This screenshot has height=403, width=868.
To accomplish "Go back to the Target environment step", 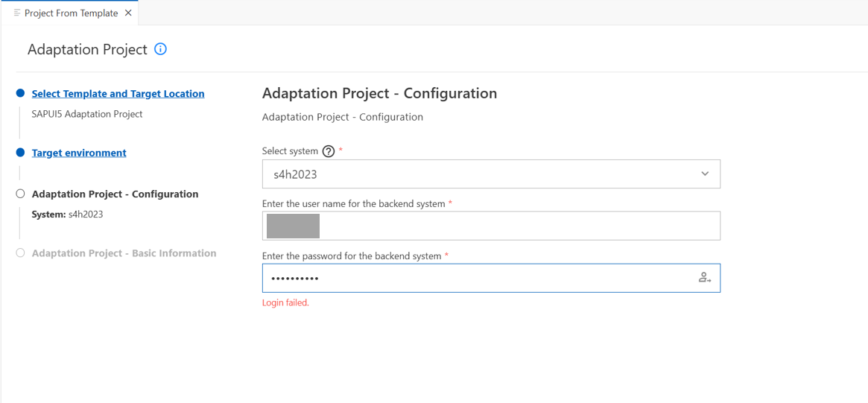I will pyautogui.click(x=79, y=152).
